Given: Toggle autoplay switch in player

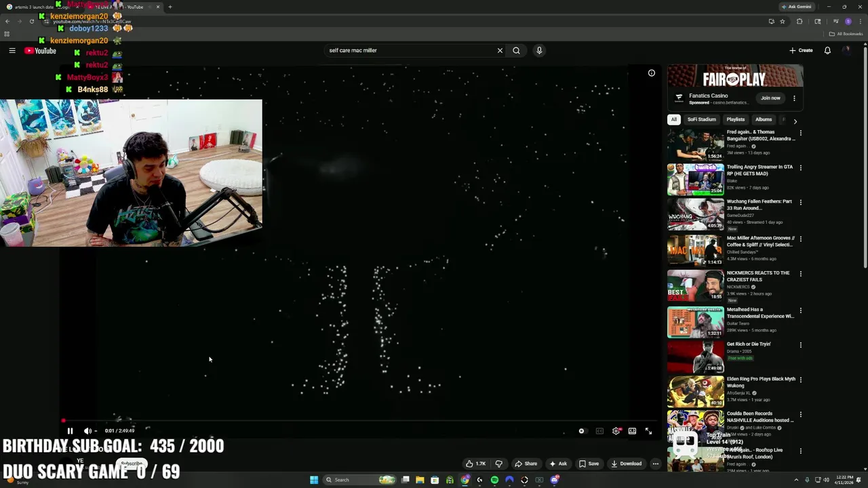Looking at the screenshot, I should click(582, 431).
